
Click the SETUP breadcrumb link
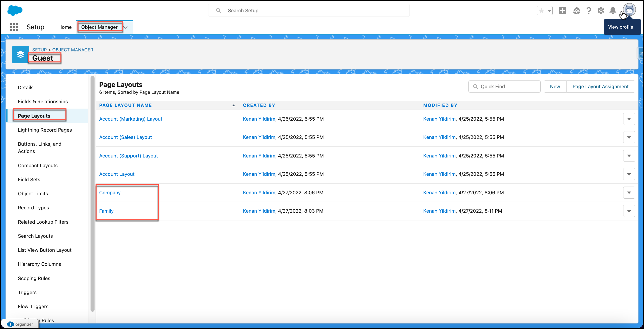coord(39,50)
